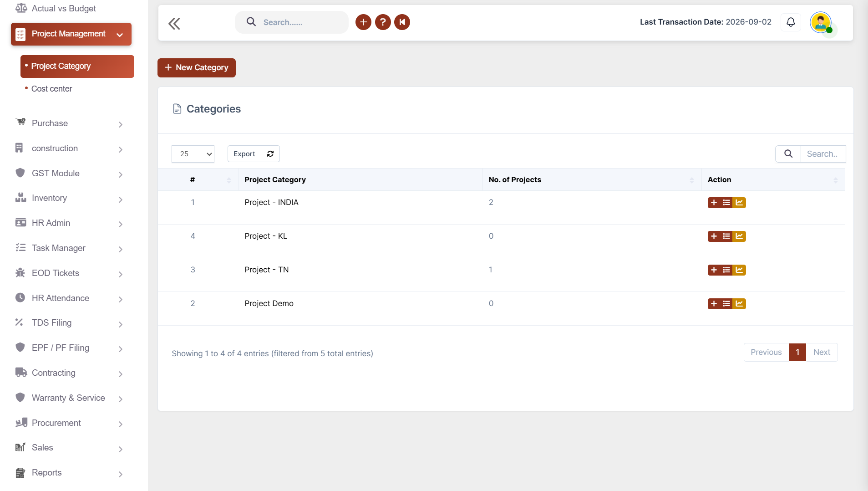The height and width of the screenshot is (491, 868).
Task: Click plus icon in Project Demo row
Action: pyautogui.click(x=714, y=304)
